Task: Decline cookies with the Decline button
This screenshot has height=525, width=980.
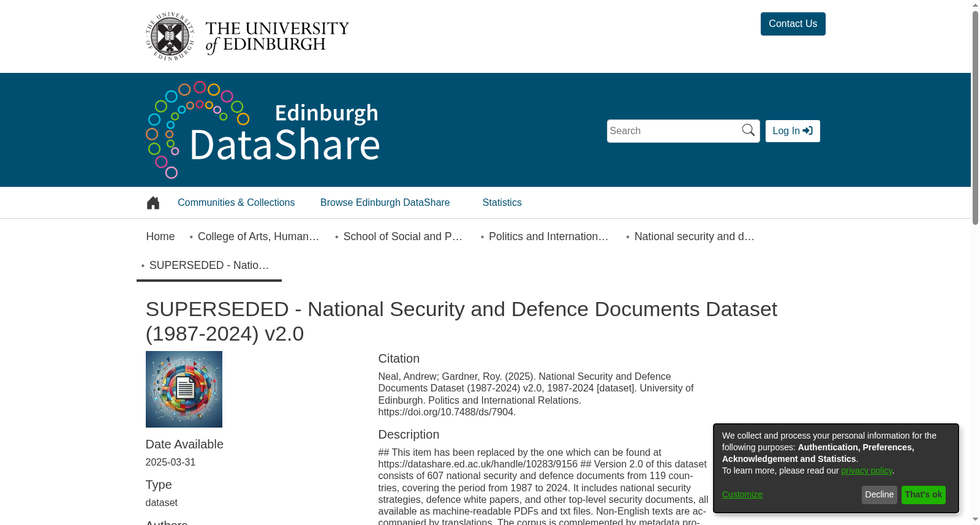Action: [879, 495]
